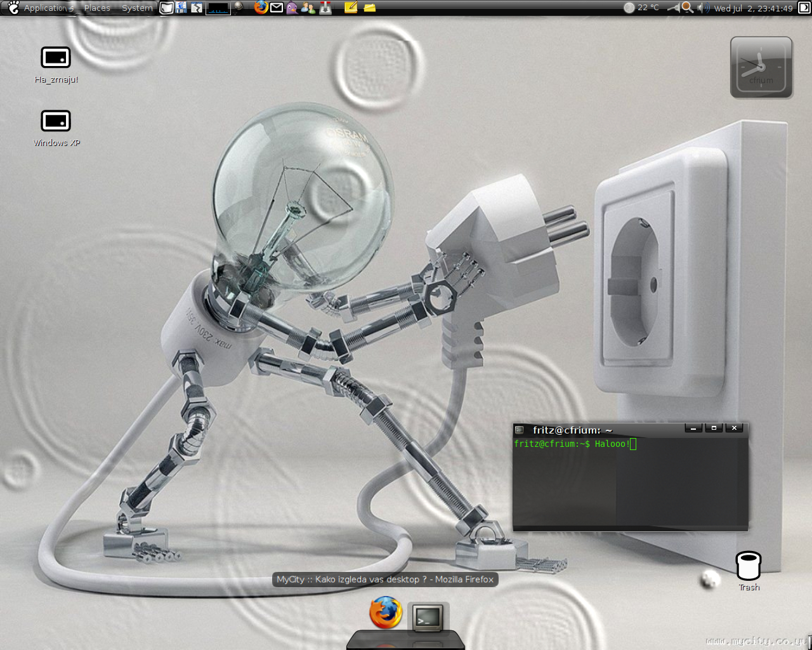Click the crescent-moon icon at panel's right end
812x650 pixels.
click(x=804, y=8)
